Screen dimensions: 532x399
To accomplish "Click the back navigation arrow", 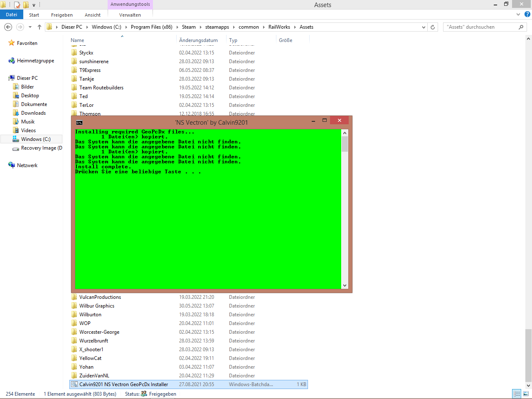I will point(8,27).
